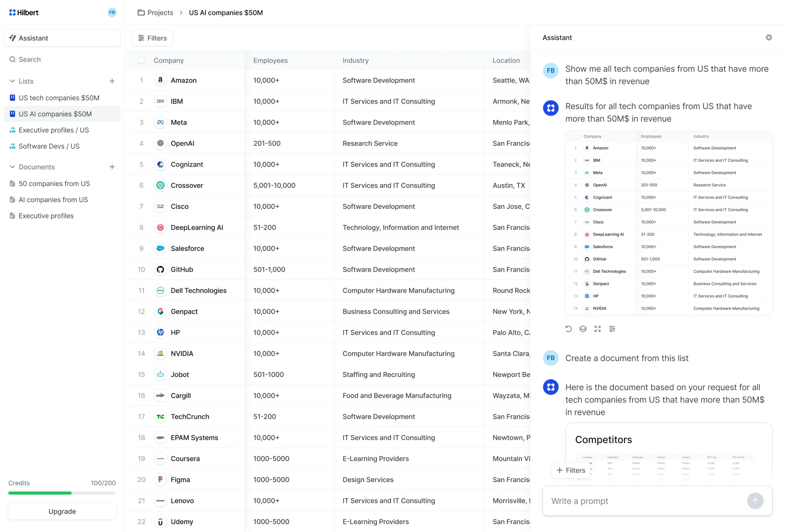This screenshot has width=785, height=532.
Task: Click the + Filters chip in Assistant
Action: [571, 470]
